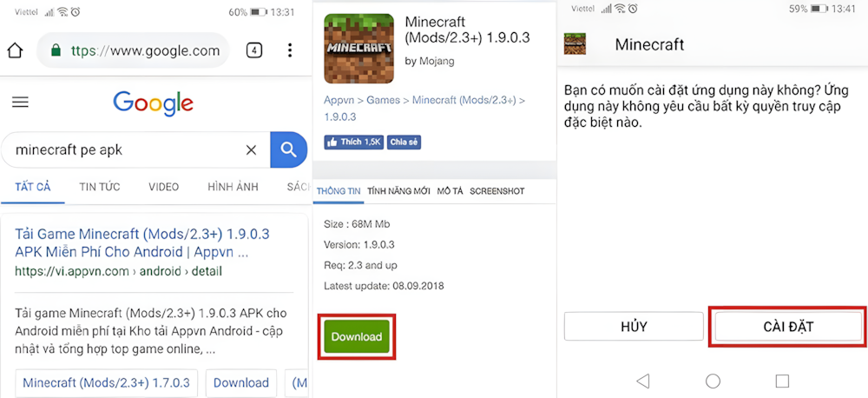Open the SCREENSHOT tab
Viewport: 868px width, 398px height.
[497, 191]
